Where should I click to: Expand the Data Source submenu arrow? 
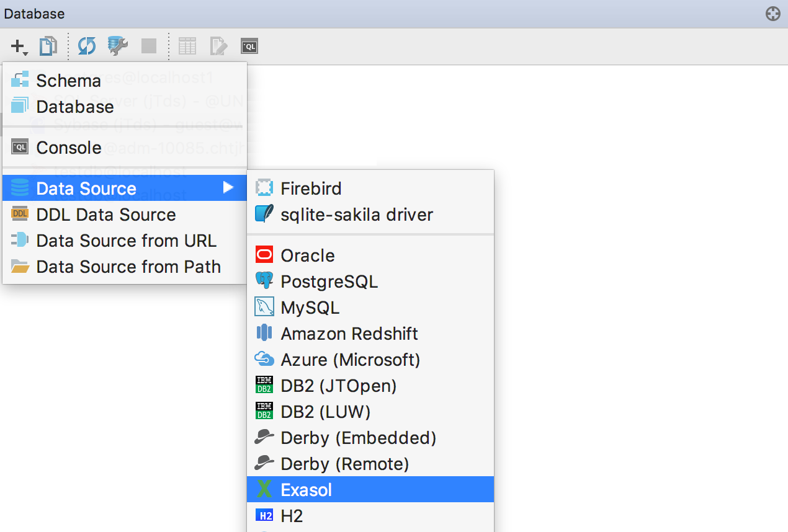click(228, 188)
